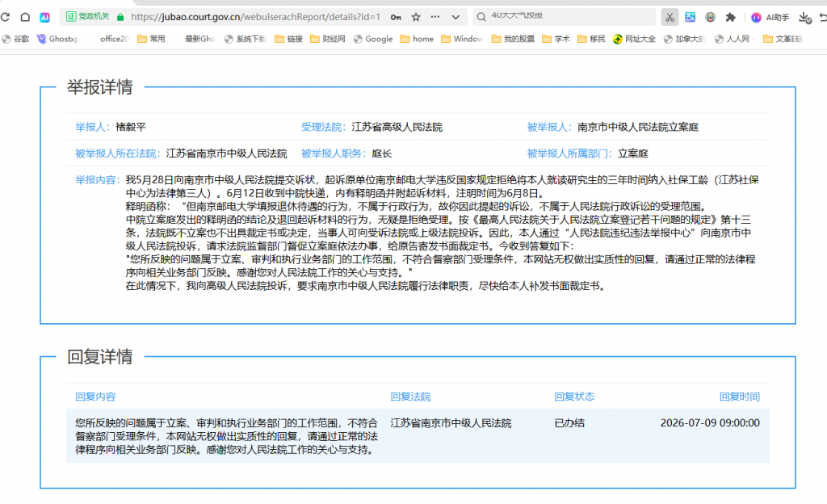827x504 pixels.
Task: Activate the scissors screenshot tool
Action: point(670,18)
